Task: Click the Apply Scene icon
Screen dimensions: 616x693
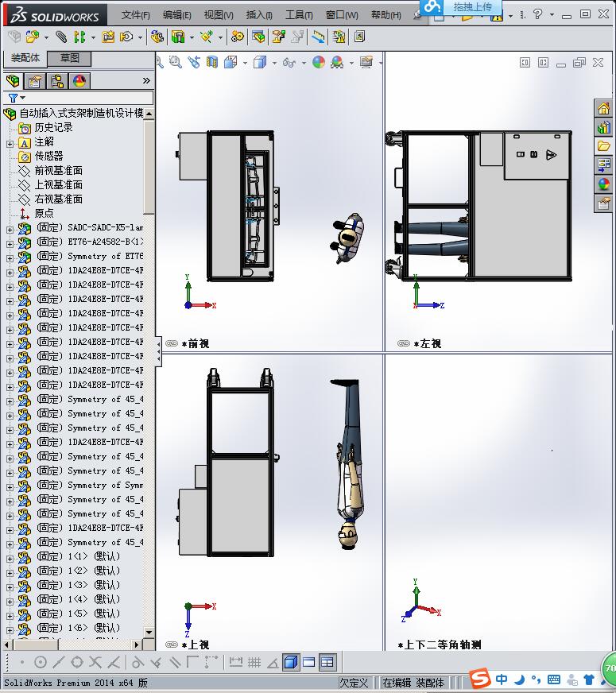Action: pos(337,62)
